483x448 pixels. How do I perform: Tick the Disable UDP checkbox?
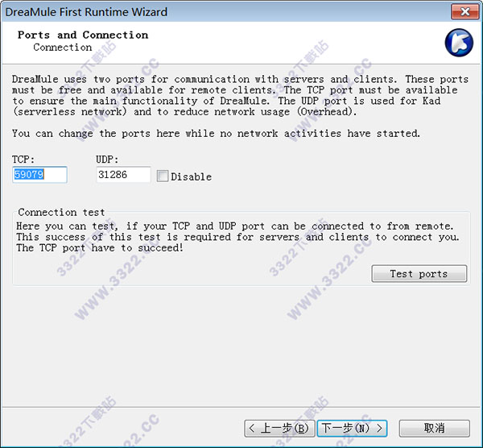163,176
